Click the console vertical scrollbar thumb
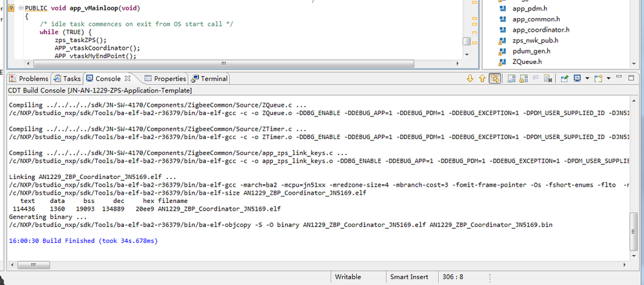 tap(634, 230)
